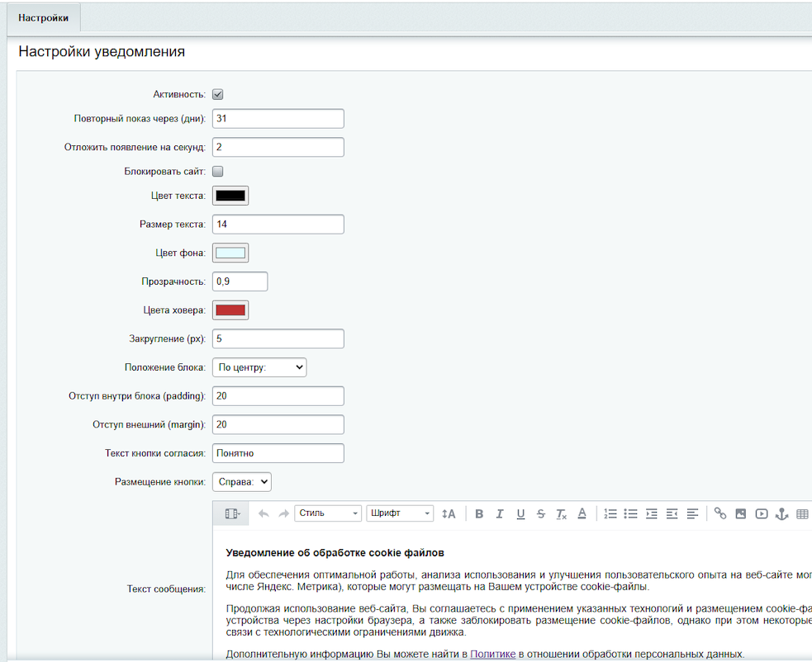This screenshot has height=662, width=812.
Task: Open the Положение блока dropdown
Action: tap(259, 367)
